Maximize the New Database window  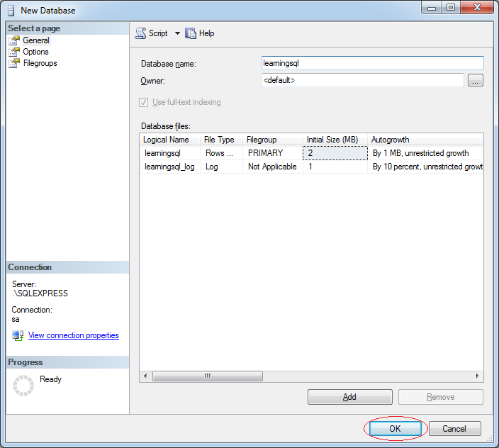[x=451, y=8]
